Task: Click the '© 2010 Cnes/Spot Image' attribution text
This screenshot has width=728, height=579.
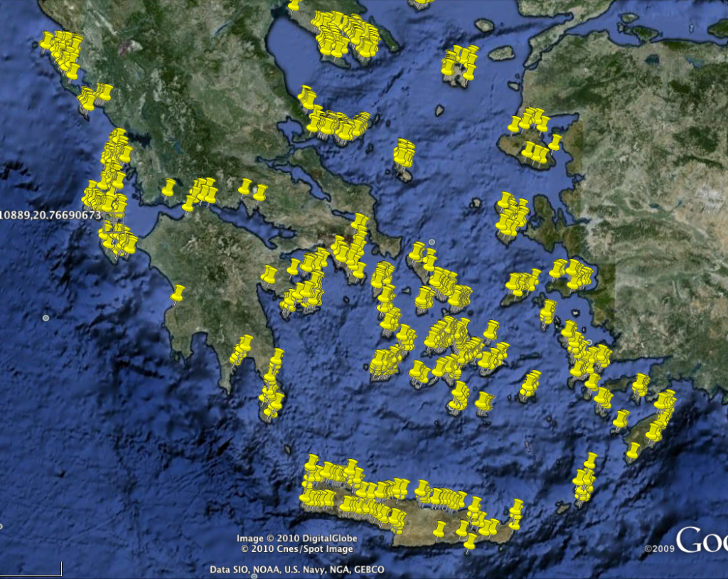Action: tap(296, 549)
